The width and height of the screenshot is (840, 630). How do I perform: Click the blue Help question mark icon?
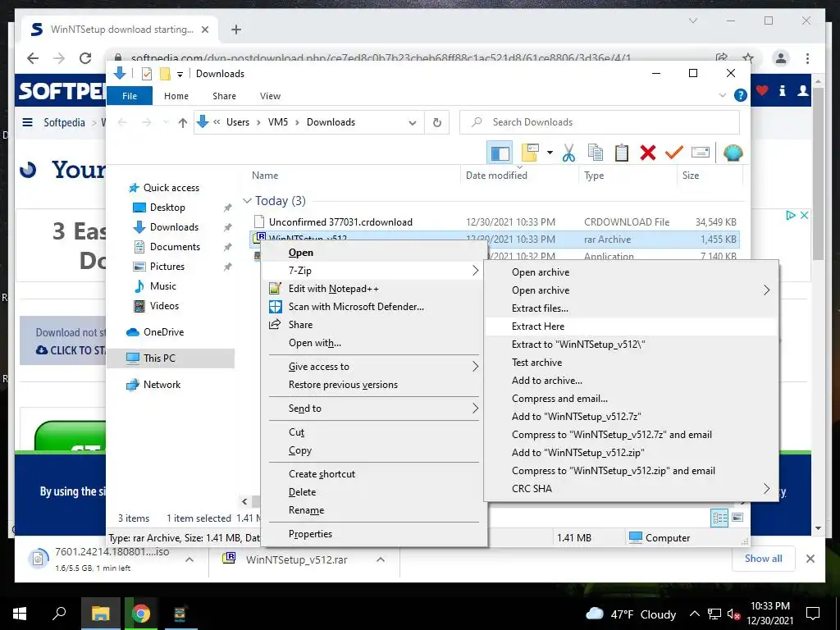click(741, 95)
